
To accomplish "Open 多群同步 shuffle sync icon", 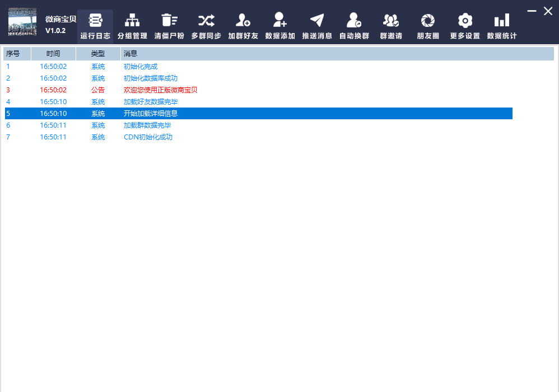I will 206,21.
